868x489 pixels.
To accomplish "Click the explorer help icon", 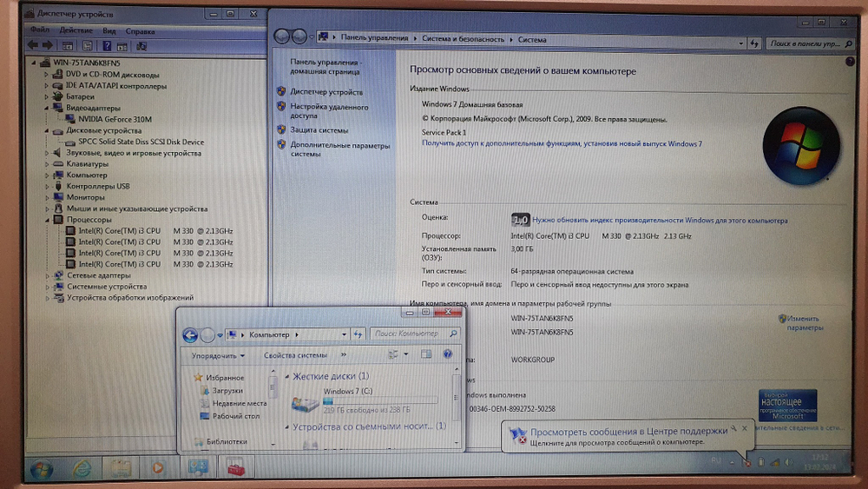I will click(447, 354).
